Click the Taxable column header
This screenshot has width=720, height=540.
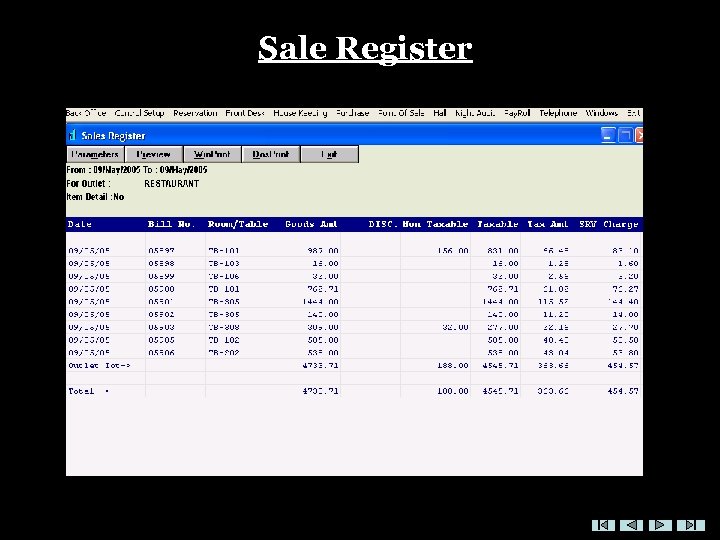click(x=498, y=224)
